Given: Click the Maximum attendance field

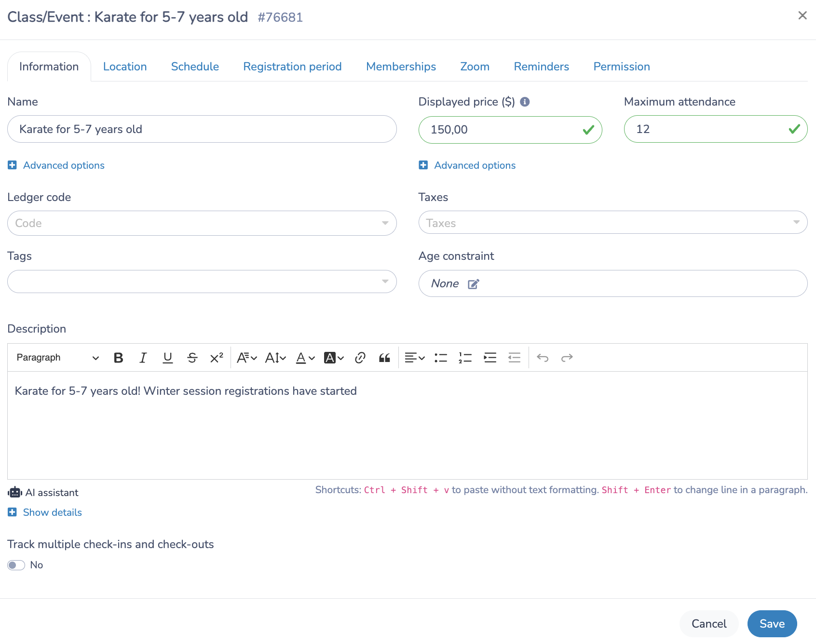Looking at the screenshot, I should coord(716,129).
